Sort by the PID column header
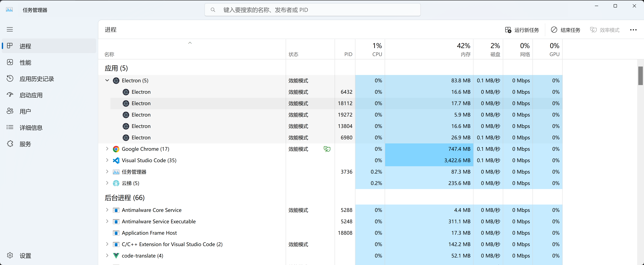Screen dimensions: 644x265 point(345,49)
